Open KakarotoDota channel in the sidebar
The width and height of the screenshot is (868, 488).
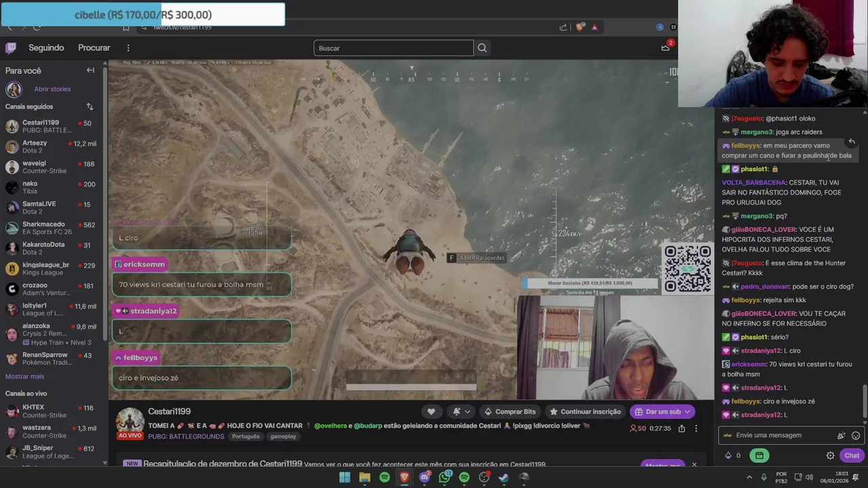51,248
